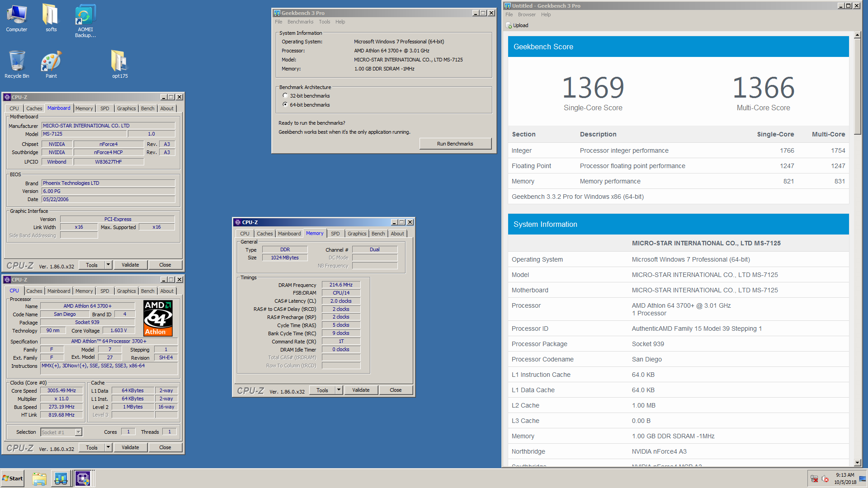Image resolution: width=868 pixels, height=488 pixels.
Task: Switch to Memory tab in Mainboard CPU-Z window
Action: point(84,108)
